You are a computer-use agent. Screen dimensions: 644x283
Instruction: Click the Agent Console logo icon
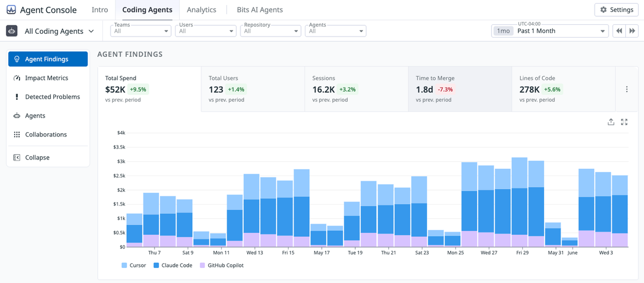click(x=11, y=10)
